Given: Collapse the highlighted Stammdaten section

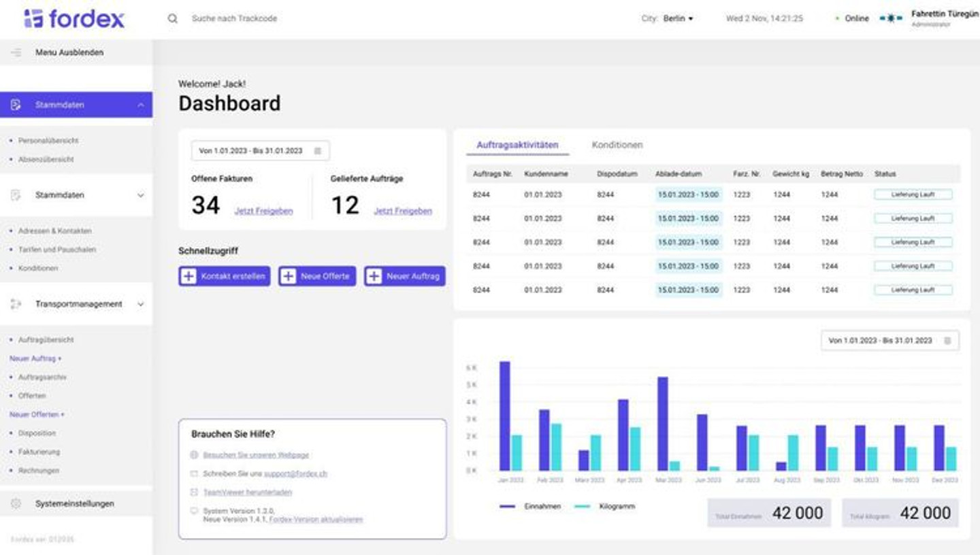Looking at the screenshot, I should click(x=140, y=105).
